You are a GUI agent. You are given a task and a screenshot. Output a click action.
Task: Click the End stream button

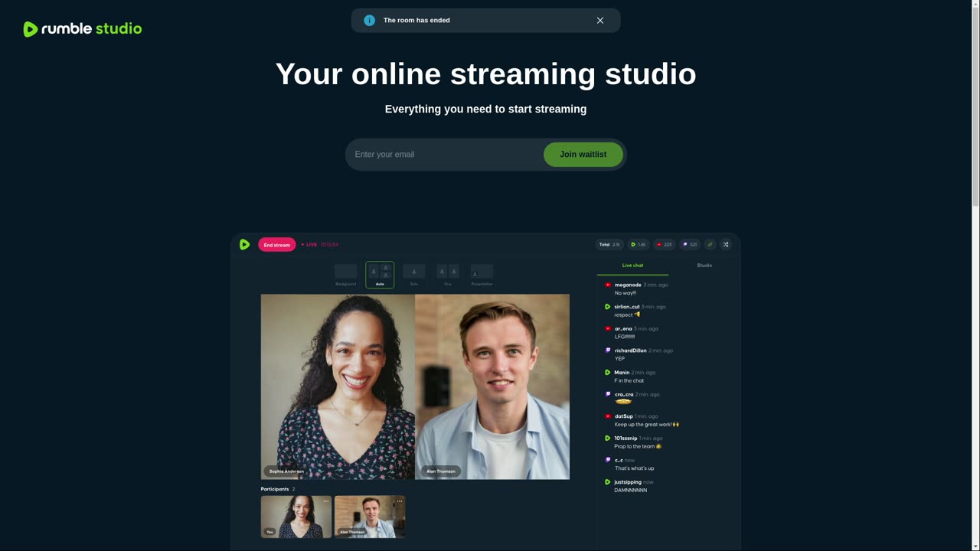[x=277, y=245]
